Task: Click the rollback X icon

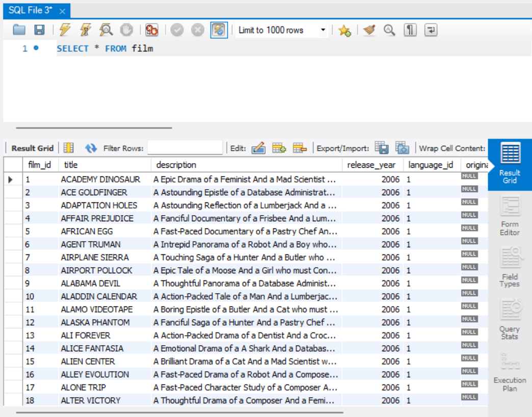Action: pyautogui.click(x=198, y=30)
